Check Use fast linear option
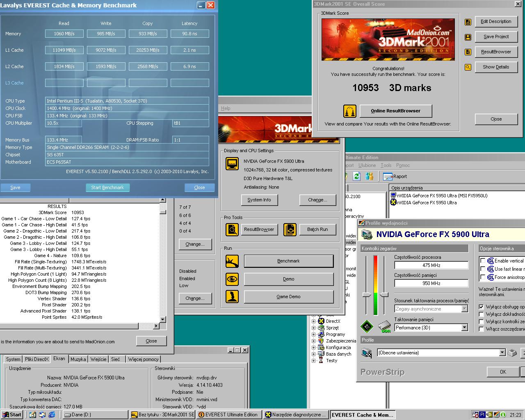 point(483,269)
